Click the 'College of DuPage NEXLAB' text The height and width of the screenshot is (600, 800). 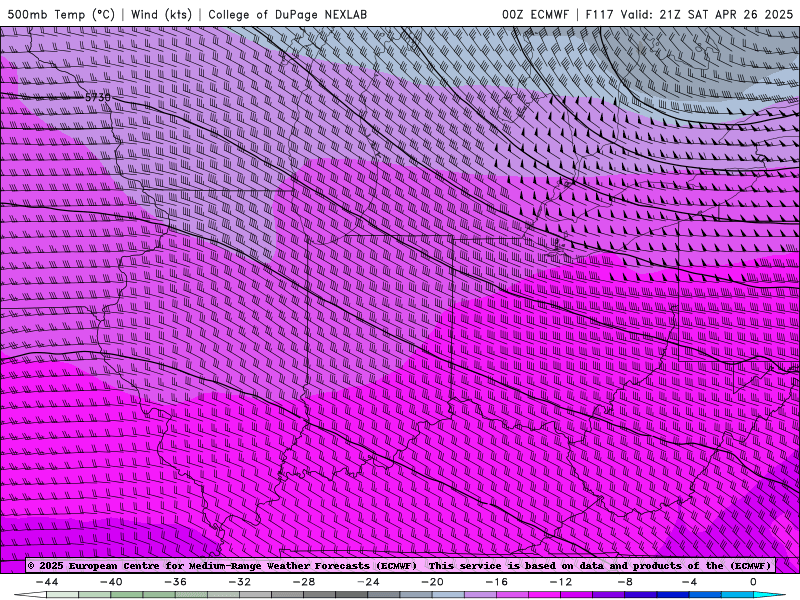point(287,14)
